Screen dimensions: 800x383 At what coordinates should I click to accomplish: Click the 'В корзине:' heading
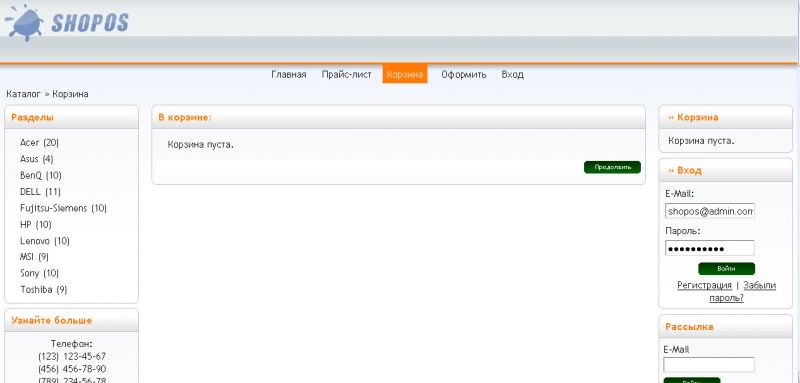pyautogui.click(x=185, y=117)
